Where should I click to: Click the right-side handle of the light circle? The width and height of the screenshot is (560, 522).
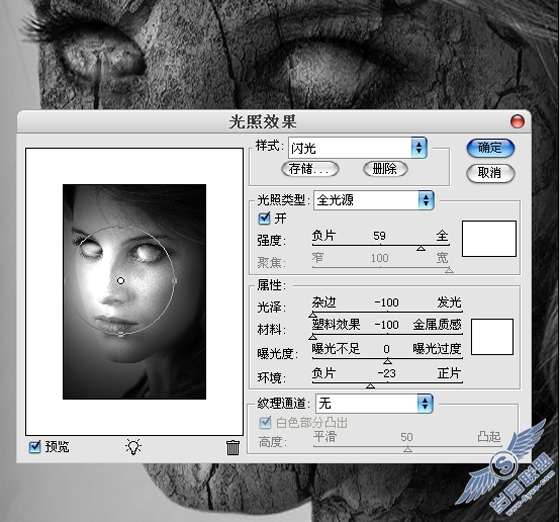pyautogui.click(x=174, y=281)
